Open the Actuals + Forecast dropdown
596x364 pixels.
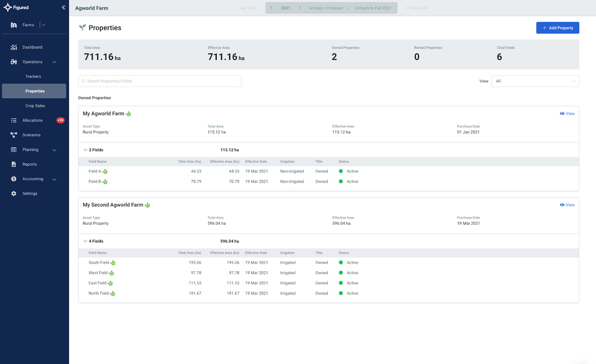tap(329, 8)
